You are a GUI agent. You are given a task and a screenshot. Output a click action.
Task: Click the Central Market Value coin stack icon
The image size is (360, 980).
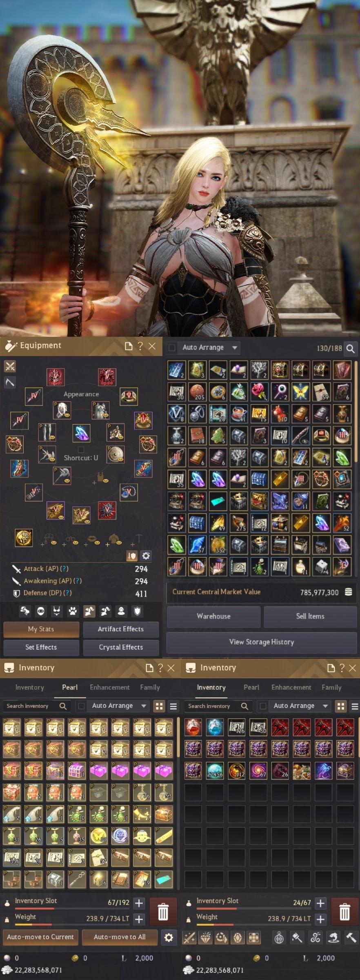tap(348, 592)
